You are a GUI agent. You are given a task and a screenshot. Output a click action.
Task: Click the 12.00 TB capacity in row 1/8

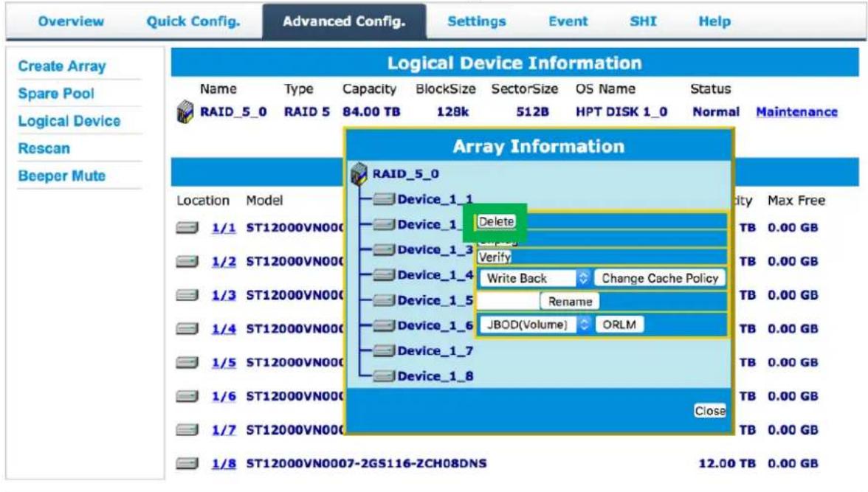pos(727,463)
